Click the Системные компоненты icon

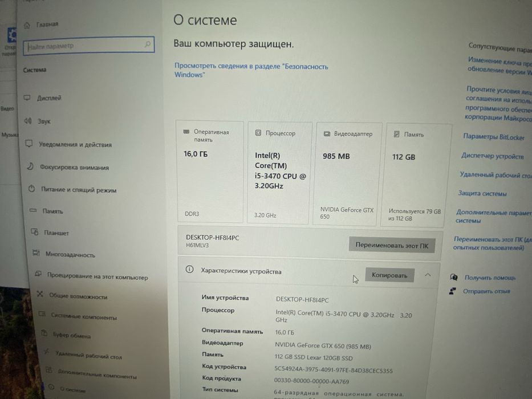click(42, 314)
